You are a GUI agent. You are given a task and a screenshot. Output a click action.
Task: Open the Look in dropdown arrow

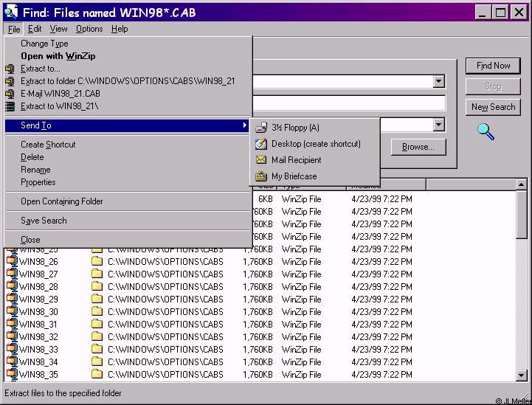pyautogui.click(x=438, y=125)
